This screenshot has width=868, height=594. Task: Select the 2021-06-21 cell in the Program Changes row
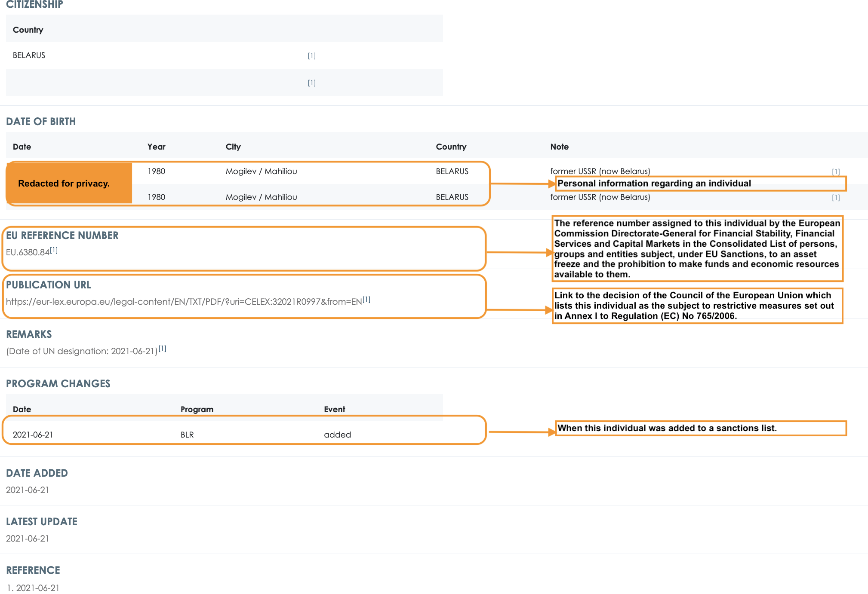point(33,435)
